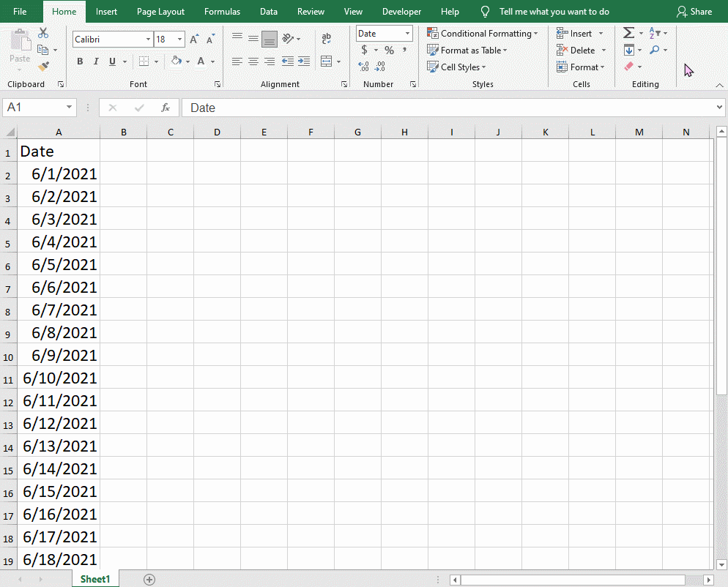The width and height of the screenshot is (728, 587).
Task: Add a new sheet with plus button
Action: click(x=149, y=579)
